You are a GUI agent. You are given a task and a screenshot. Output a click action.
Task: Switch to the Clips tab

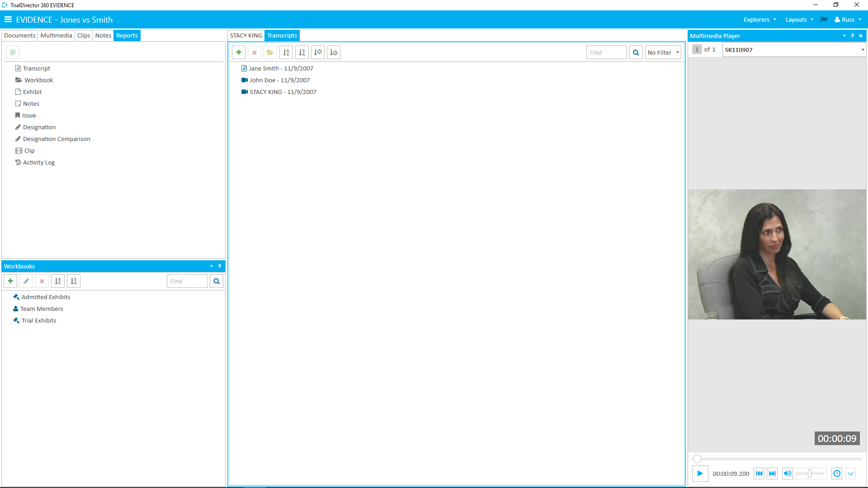(84, 35)
